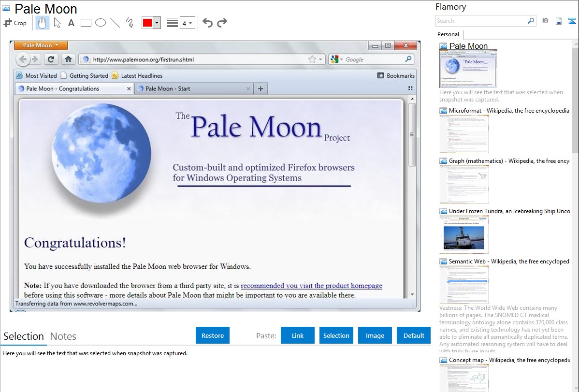The image size is (579, 392).
Task: Select the Pale Moon - Start tab
Action: coord(194,88)
